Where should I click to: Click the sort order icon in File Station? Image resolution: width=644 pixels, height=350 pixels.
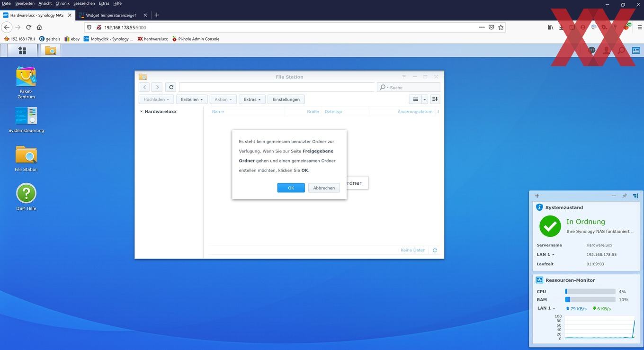click(x=435, y=99)
